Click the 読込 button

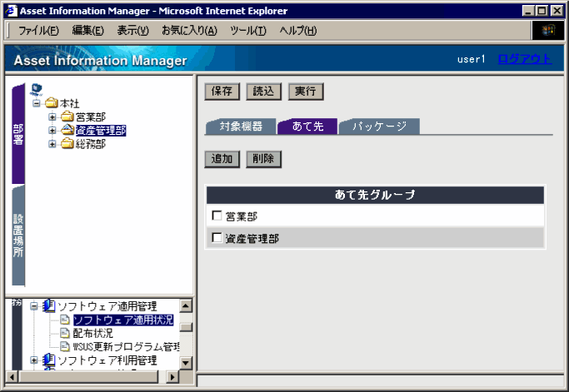tap(264, 92)
